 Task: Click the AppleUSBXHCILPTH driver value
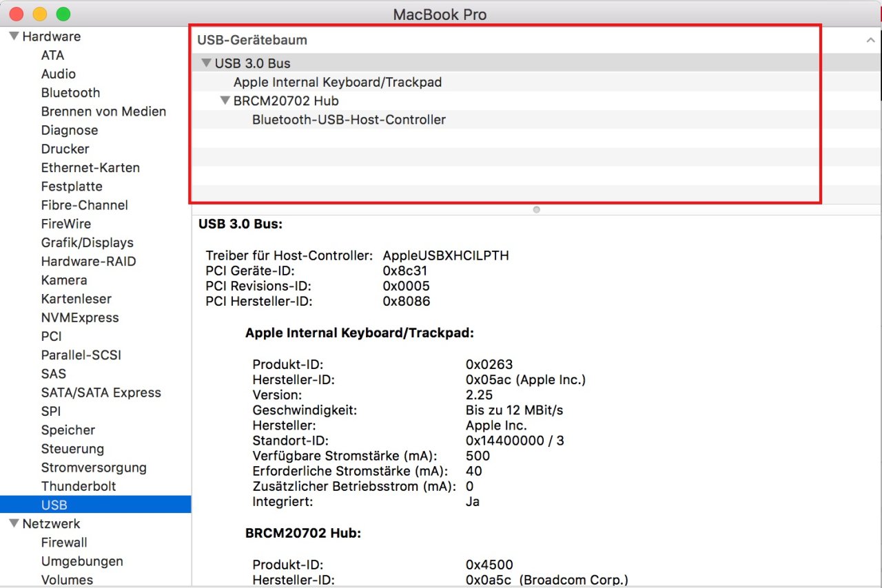pyautogui.click(x=446, y=255)
